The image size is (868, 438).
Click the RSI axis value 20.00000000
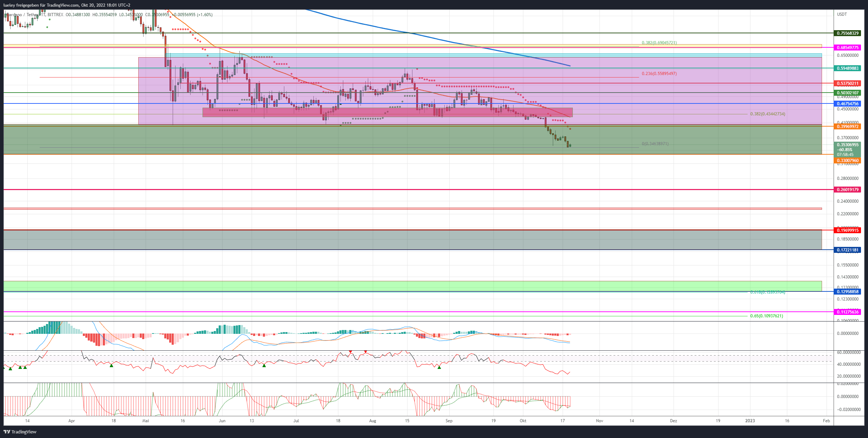pos(849,376)
